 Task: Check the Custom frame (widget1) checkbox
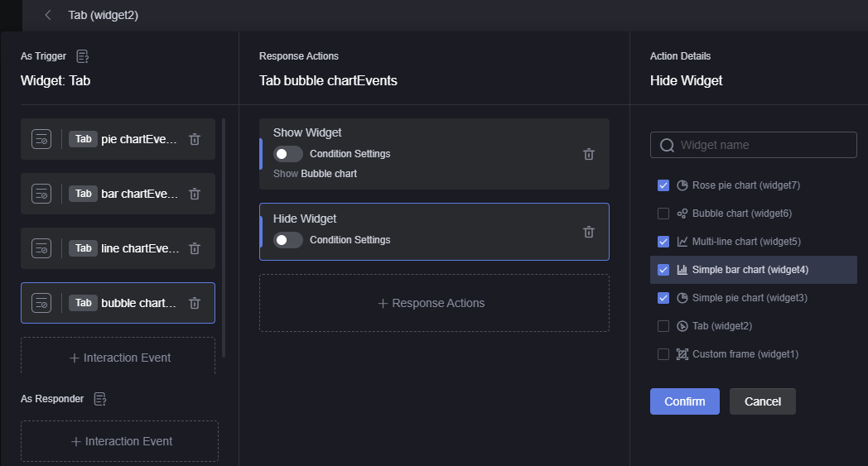[x=663, y=354]
